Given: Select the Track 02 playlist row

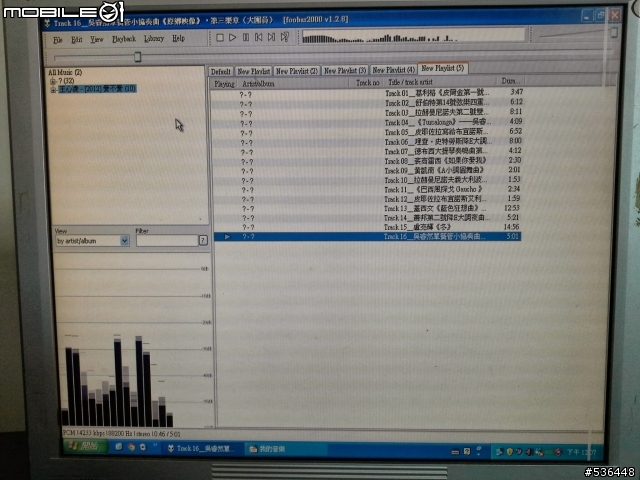Looking at the screenshot, I should (x=367, y=103).
